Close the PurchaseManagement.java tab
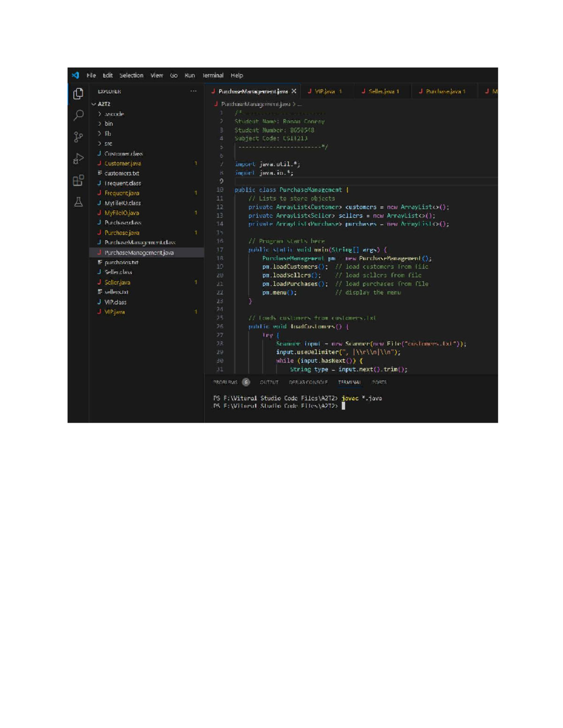 click(x=294, y=91)
